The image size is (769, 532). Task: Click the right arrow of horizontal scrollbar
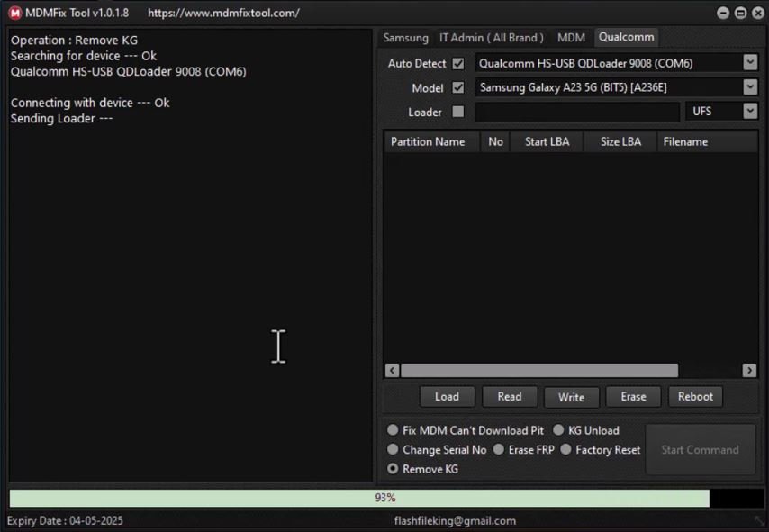pyautogui.click(x=749, y=371)
